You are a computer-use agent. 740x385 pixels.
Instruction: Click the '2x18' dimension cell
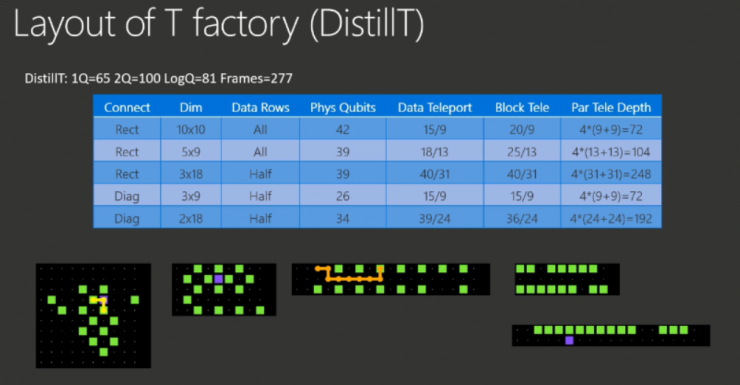point(191,218)
